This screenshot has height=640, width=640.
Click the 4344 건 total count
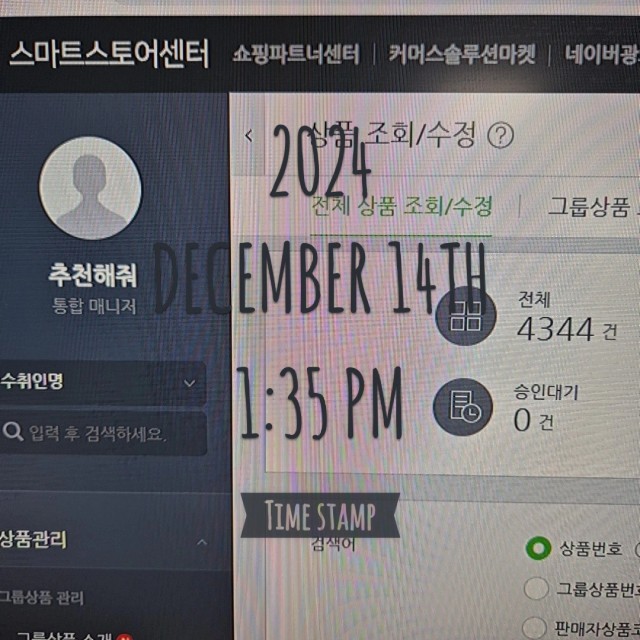pos(567,330)
